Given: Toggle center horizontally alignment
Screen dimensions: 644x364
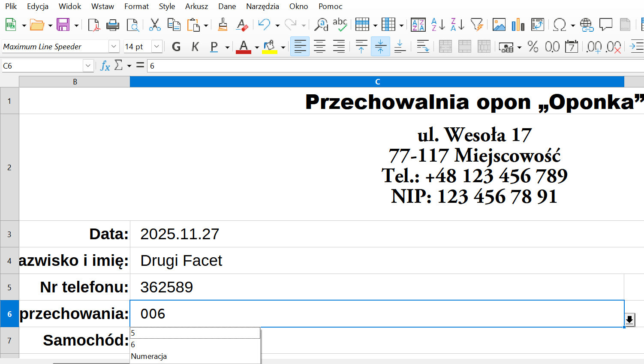Looking at the screenshot, I should pos(319,46).
